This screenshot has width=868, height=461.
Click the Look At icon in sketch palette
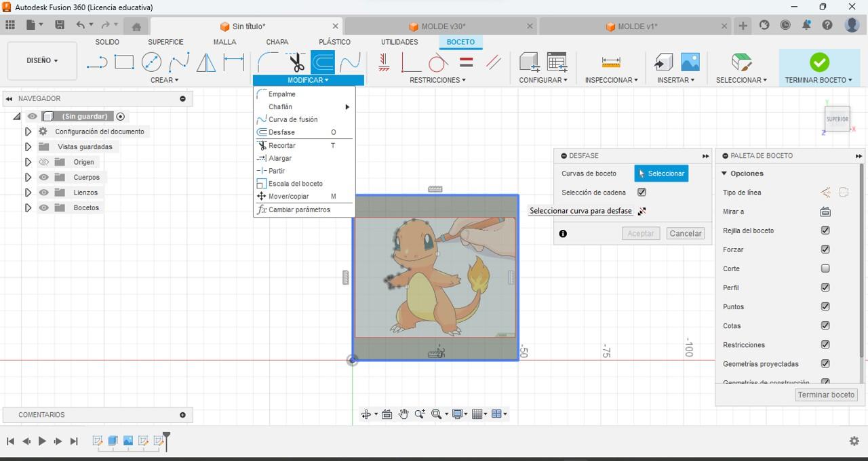tap(825, 212)
